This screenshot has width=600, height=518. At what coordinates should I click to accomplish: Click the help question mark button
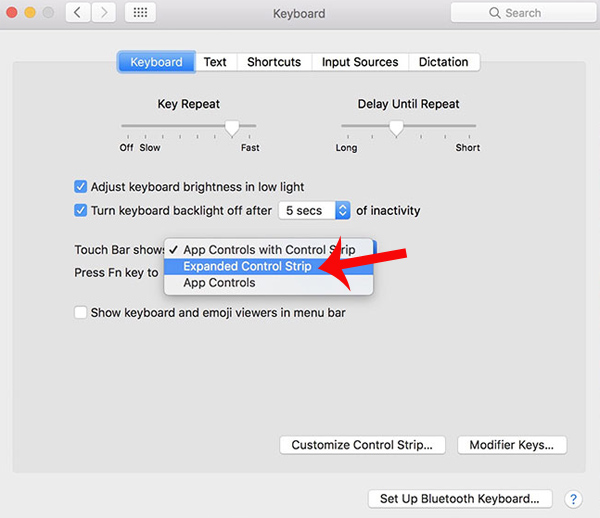click(573, 499)
